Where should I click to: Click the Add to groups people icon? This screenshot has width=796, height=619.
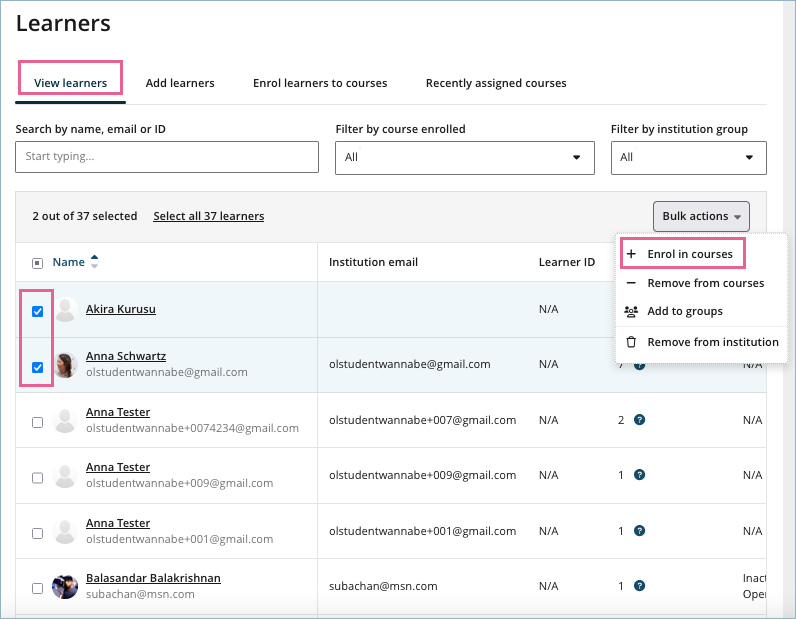coord(631,311)
